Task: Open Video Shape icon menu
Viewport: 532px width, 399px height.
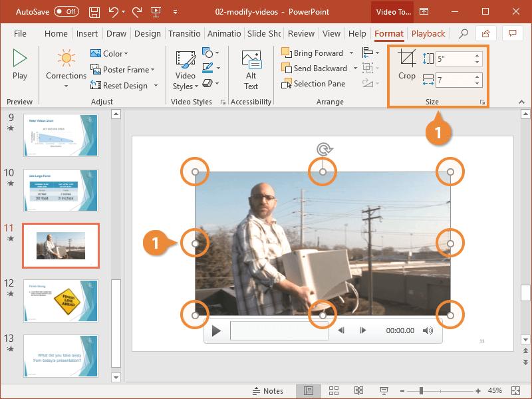Action: (210, 53)
